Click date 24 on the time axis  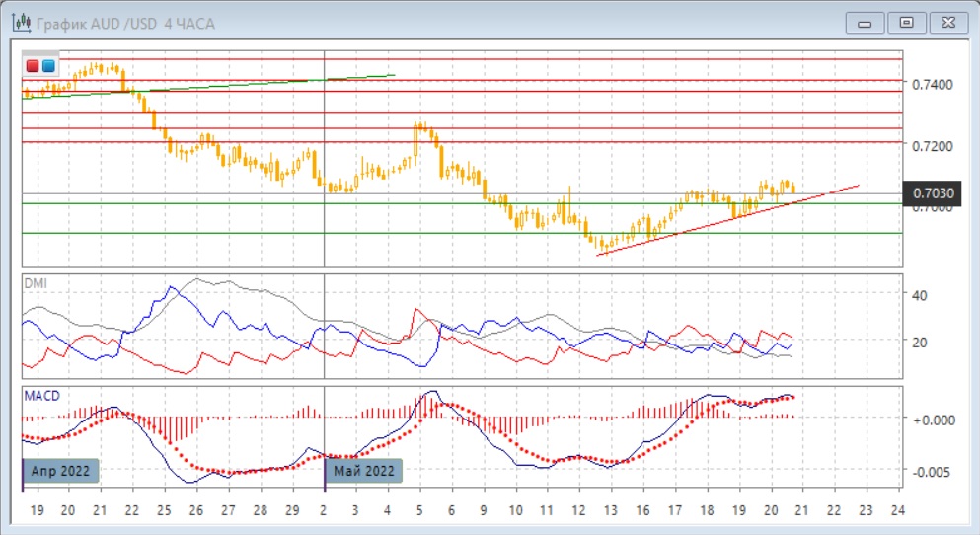[897, 511]
